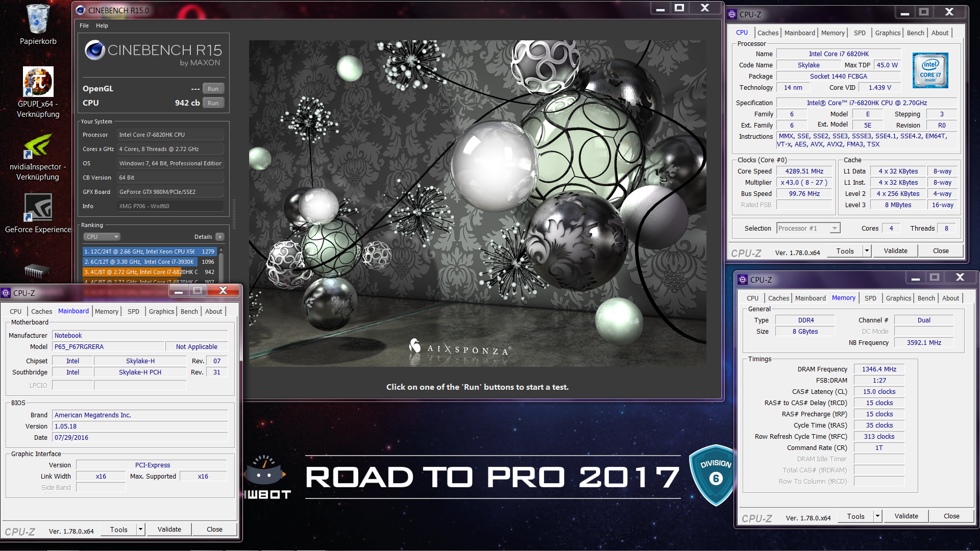Switch to CPU tab in Memory CPU-Z
This screenshot has width=980, height=551.
click(x=752, y=298)
